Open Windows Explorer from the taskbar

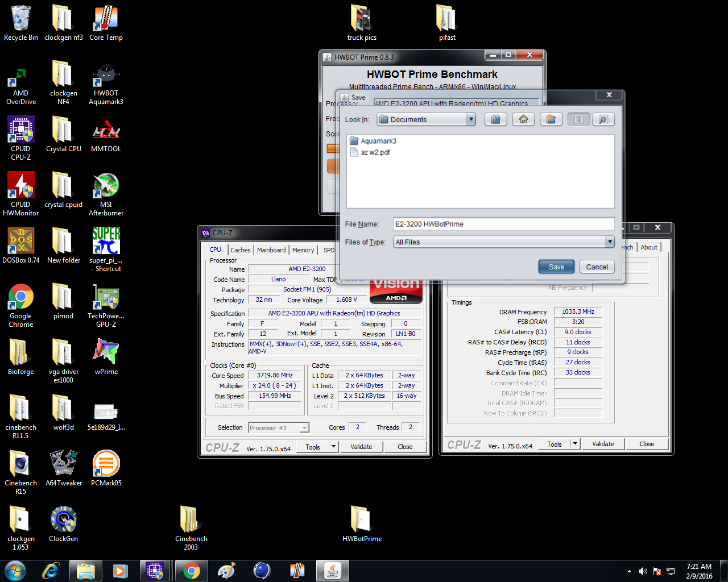click(x=86, y=571)
